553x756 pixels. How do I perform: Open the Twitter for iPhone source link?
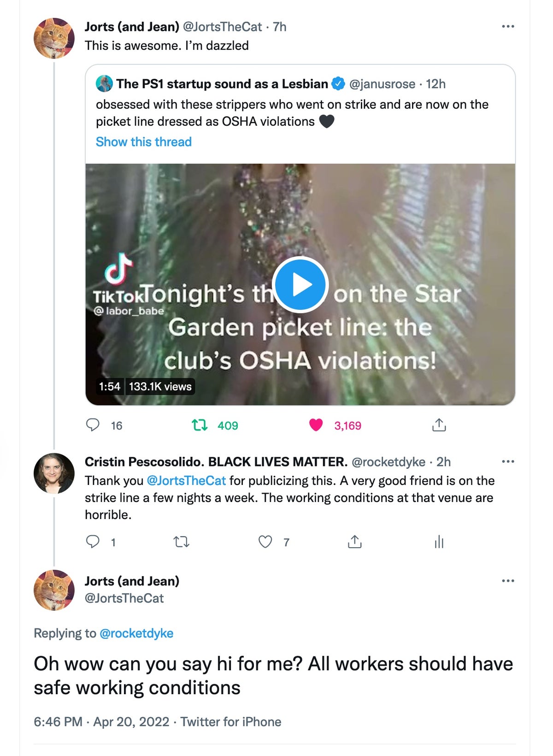point(230,721)
